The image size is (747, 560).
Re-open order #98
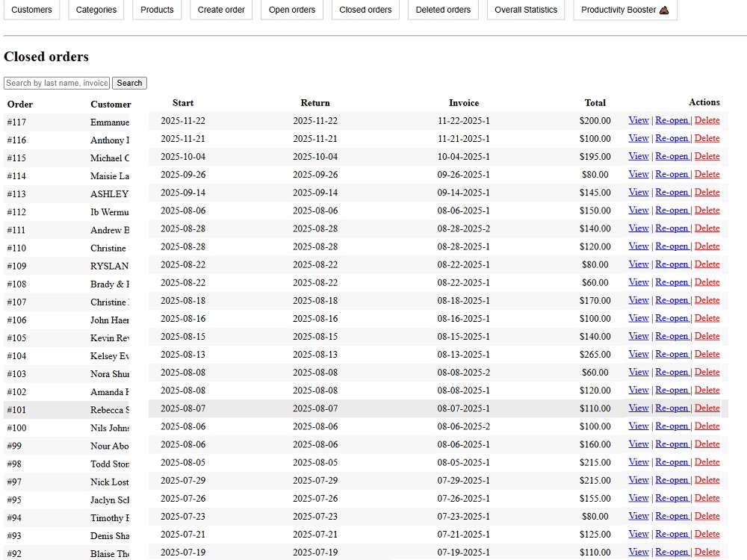point(672,462)
